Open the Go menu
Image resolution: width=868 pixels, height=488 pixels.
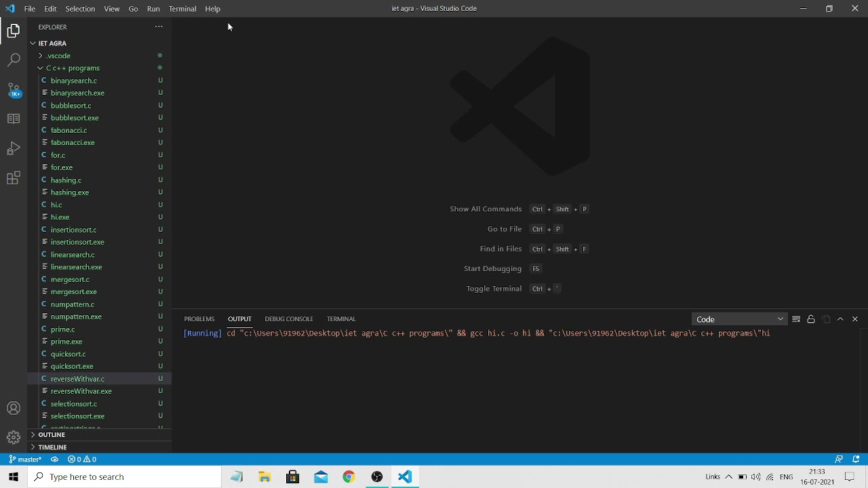pos(134,9)
